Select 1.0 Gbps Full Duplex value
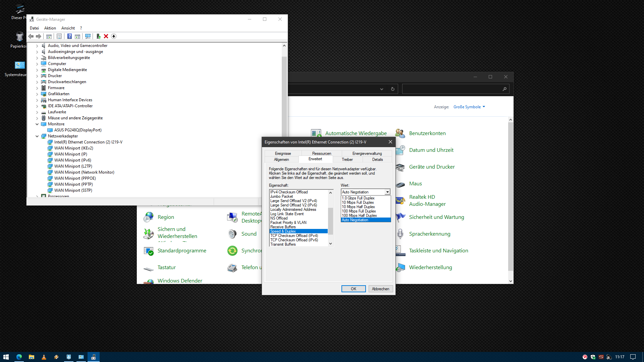Image resolution: width=644 pixels, height=362 pixels. [358, 198]
